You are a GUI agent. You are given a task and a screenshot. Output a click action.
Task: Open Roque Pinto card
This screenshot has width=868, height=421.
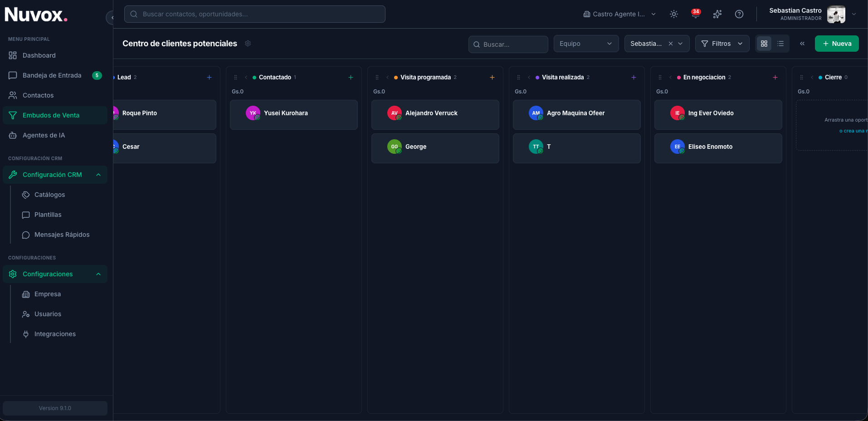point(164,115)
